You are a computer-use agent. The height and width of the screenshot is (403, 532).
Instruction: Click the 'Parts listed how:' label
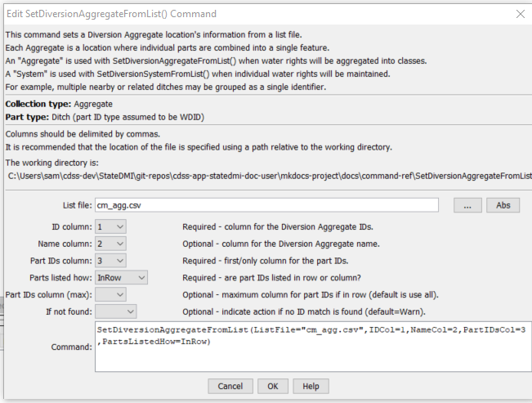coord(60,278)
